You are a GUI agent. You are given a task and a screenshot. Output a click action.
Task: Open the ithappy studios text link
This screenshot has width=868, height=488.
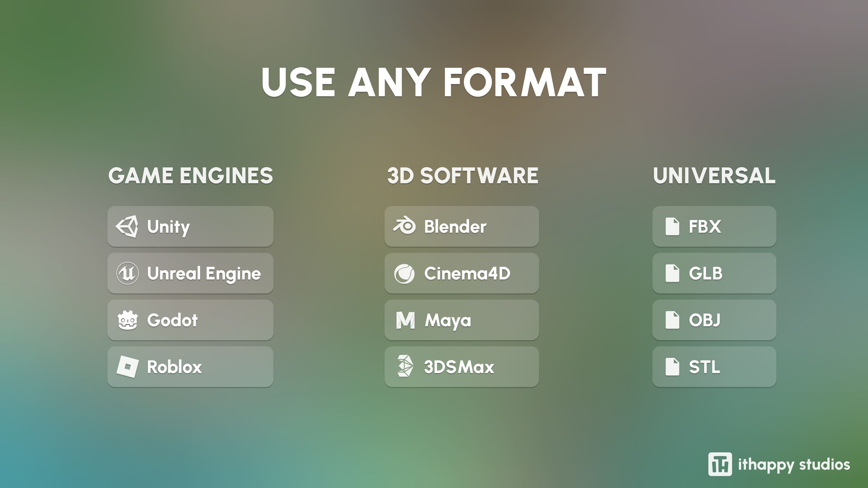(794, 465)
